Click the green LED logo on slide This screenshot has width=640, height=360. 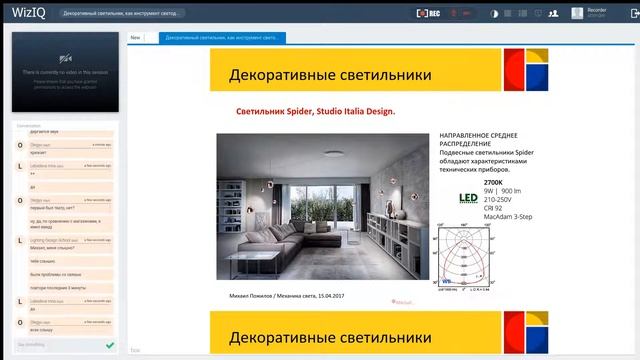point(468,198)
